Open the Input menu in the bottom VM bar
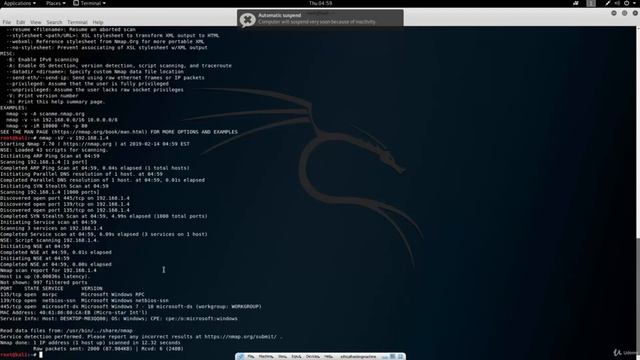Screen dimensions: 640x360 [296, 357]
